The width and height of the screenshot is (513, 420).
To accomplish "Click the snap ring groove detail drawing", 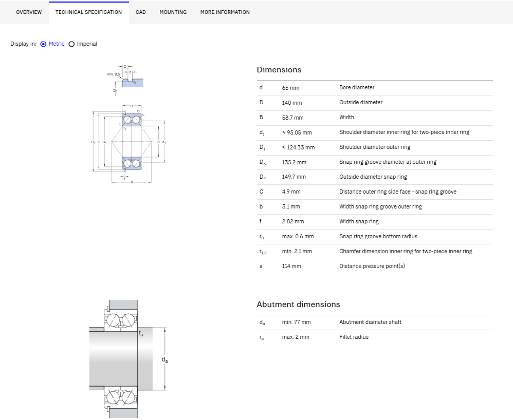I will [x=125, y=80].
